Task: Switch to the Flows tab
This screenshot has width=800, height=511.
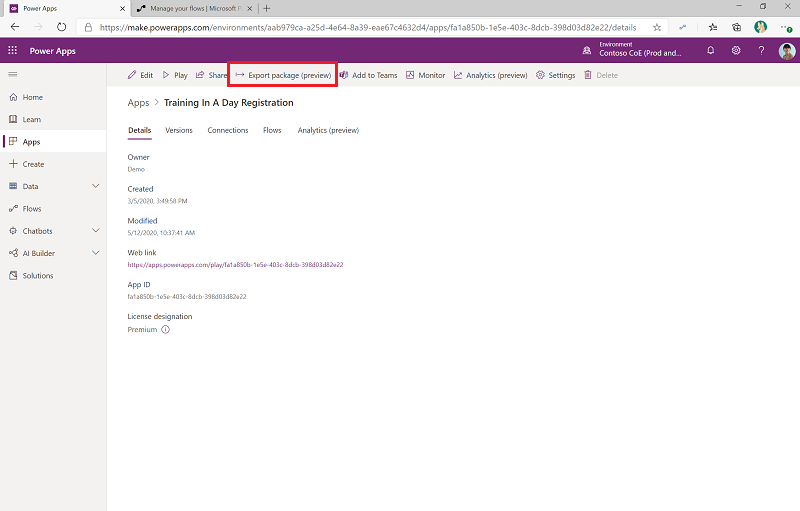Action: click(272, 130)
